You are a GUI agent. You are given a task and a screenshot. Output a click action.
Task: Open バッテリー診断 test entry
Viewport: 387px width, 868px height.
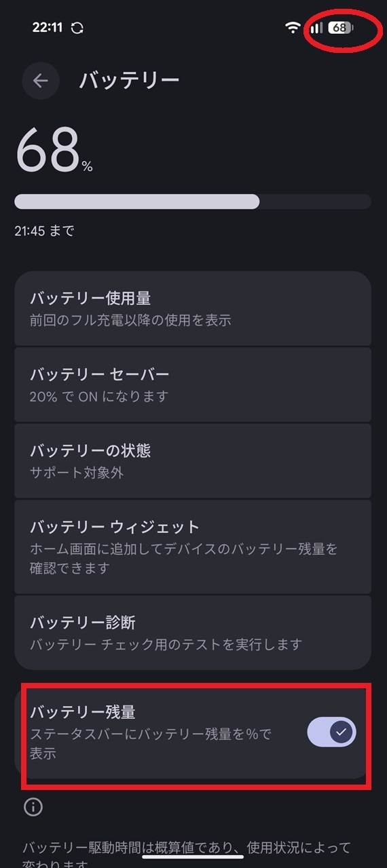tap(193, 632)
